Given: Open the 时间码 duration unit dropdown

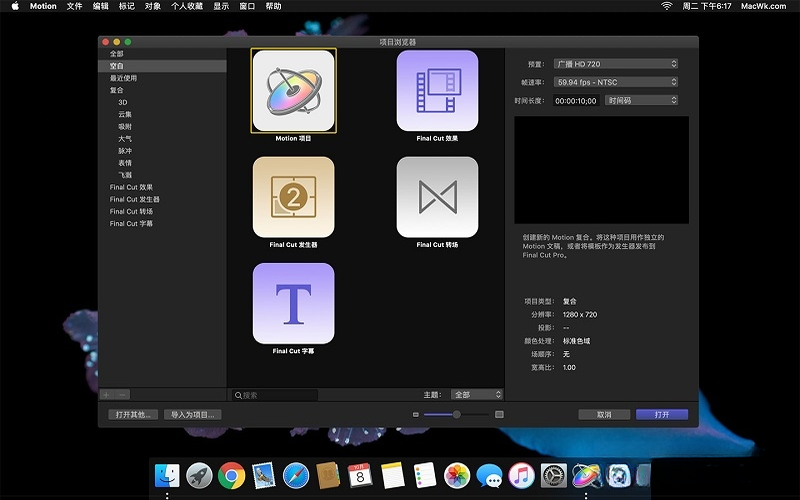Looking at the screenshot, I should coord(642,101).
